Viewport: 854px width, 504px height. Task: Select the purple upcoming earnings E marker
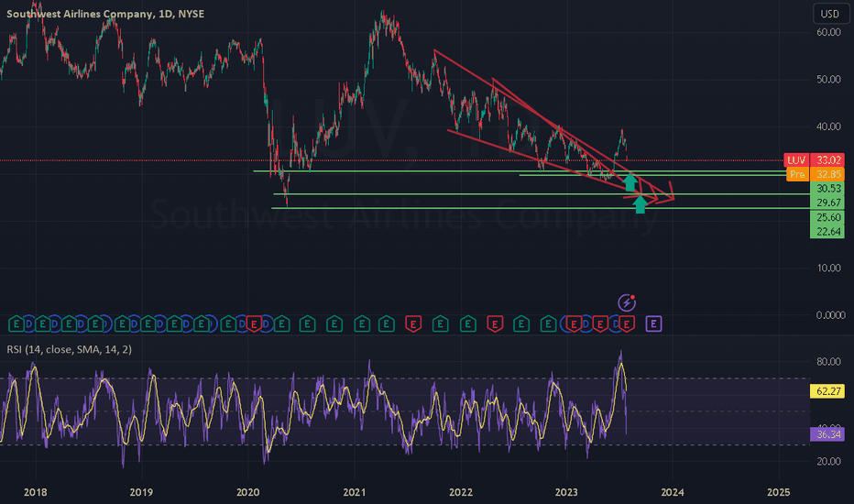(x=653, y=324)
